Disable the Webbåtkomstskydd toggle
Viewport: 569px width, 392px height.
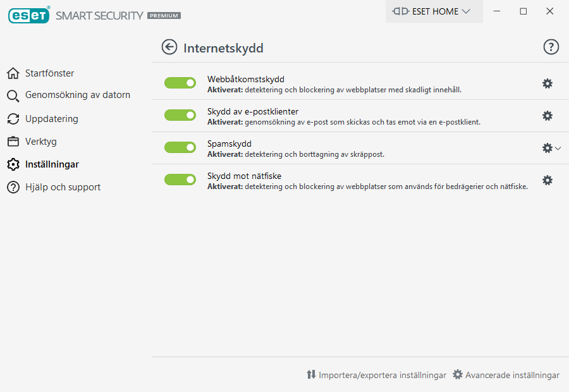pos(180,83)
